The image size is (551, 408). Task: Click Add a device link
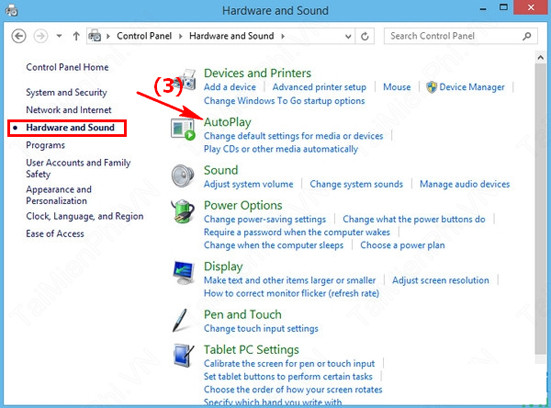coord(230,87)
